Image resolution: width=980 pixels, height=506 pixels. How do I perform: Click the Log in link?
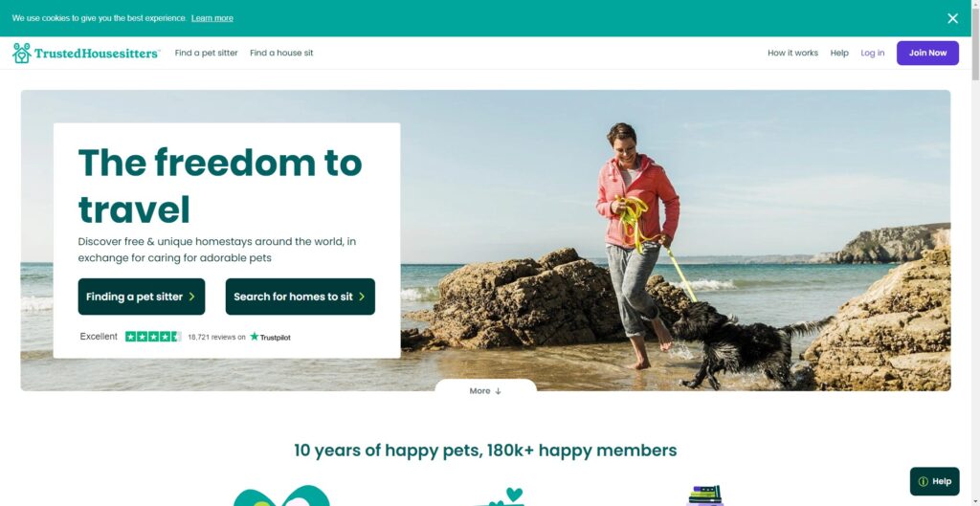pos(873,54)
